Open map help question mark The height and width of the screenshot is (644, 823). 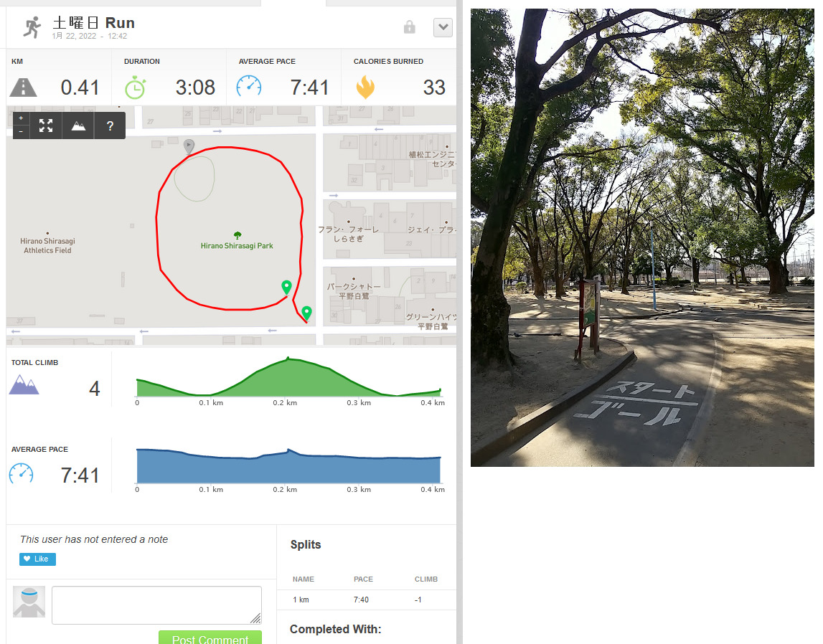tap(110, 126)
